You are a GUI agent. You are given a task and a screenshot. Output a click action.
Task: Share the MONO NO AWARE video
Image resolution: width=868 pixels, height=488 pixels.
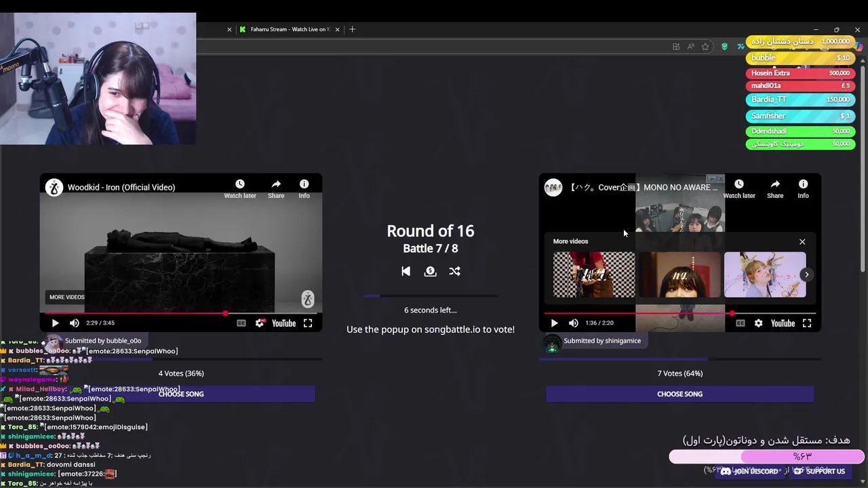coord(775,189)
